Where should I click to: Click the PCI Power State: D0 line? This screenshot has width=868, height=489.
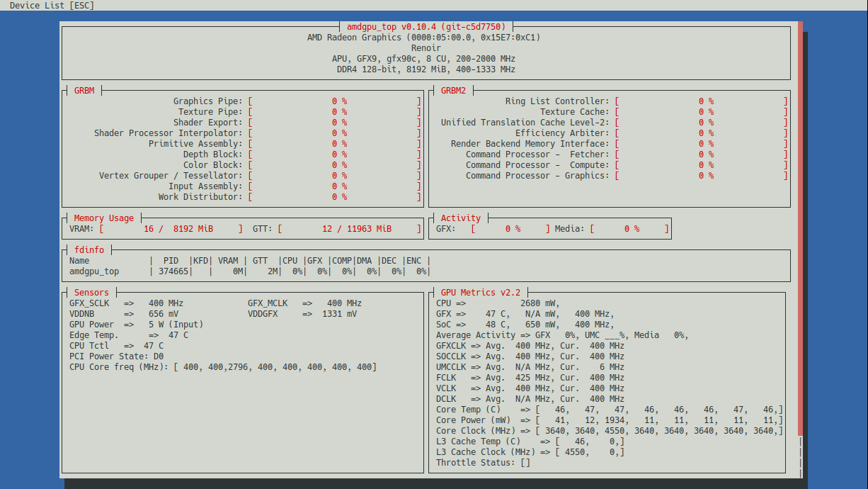coord(116,356)
